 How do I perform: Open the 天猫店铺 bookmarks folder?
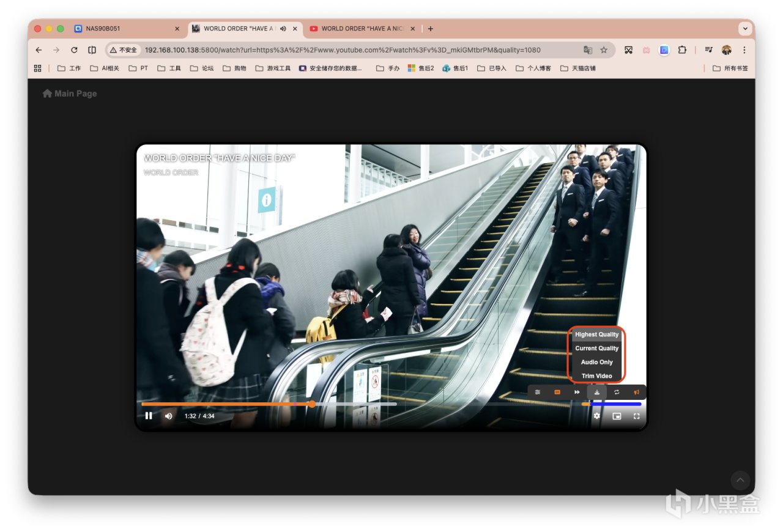tap(578, 68)
